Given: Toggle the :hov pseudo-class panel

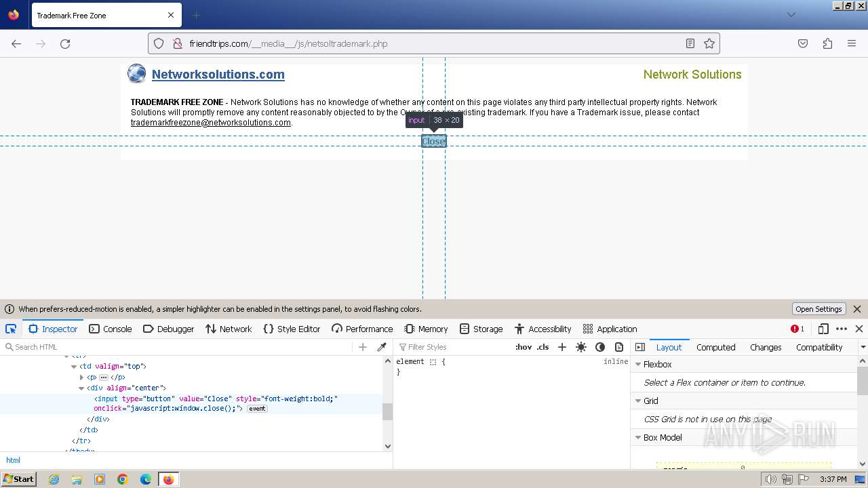Looking at the screenshot, I should pos(524,347).
